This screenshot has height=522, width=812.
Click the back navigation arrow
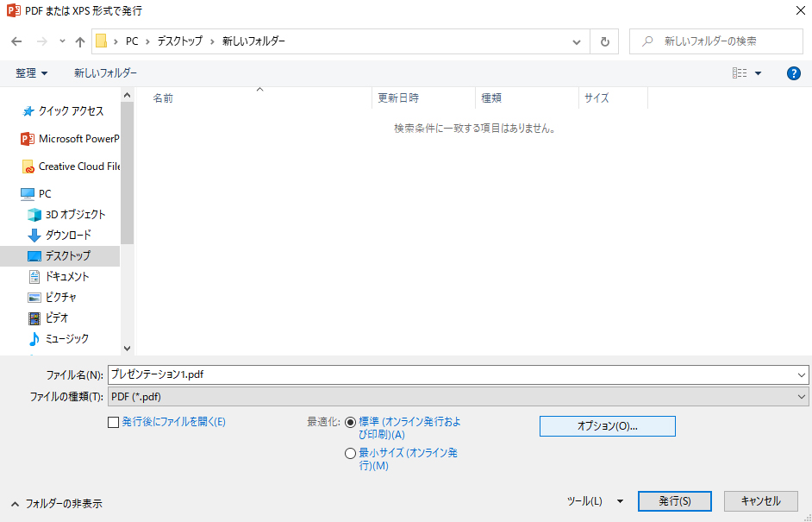(x=16, y=41)
